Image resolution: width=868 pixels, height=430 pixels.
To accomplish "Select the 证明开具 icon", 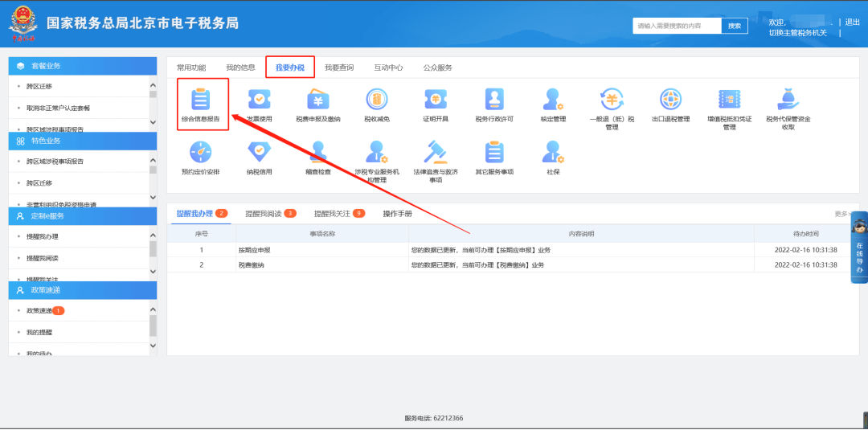I will coord(436,100).
